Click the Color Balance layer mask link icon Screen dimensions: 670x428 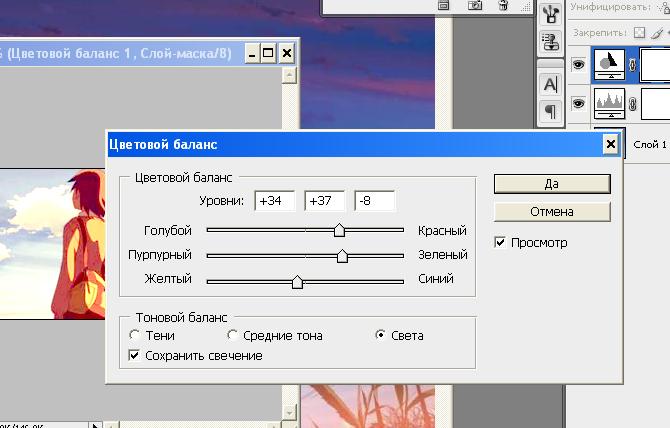click(633, 64)
